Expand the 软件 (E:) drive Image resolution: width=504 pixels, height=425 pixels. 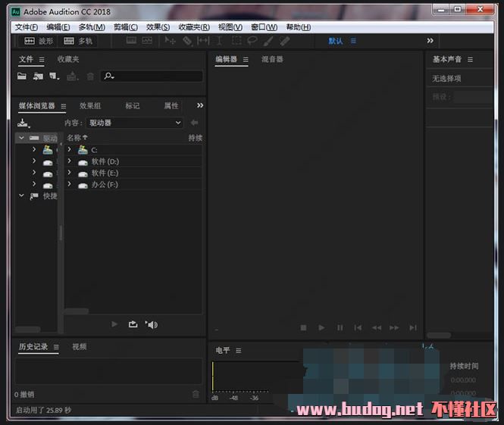click(x=69, y=173)
